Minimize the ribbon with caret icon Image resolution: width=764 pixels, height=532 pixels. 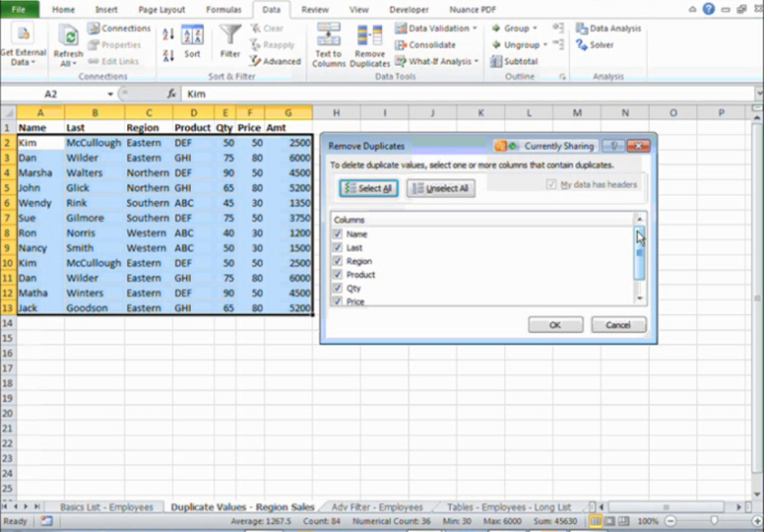(x=692, y=9)
